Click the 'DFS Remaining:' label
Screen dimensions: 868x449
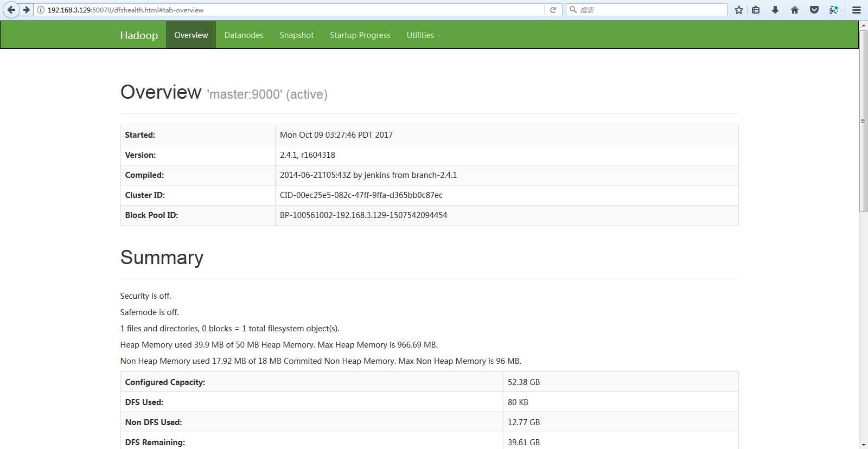pyautogui.click(x=155, y=442)
